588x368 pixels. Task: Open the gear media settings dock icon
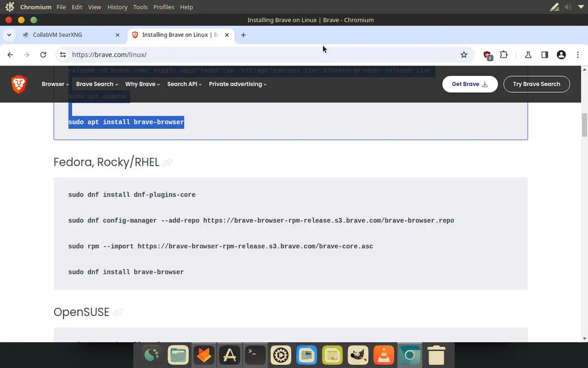tap(281, 355)
